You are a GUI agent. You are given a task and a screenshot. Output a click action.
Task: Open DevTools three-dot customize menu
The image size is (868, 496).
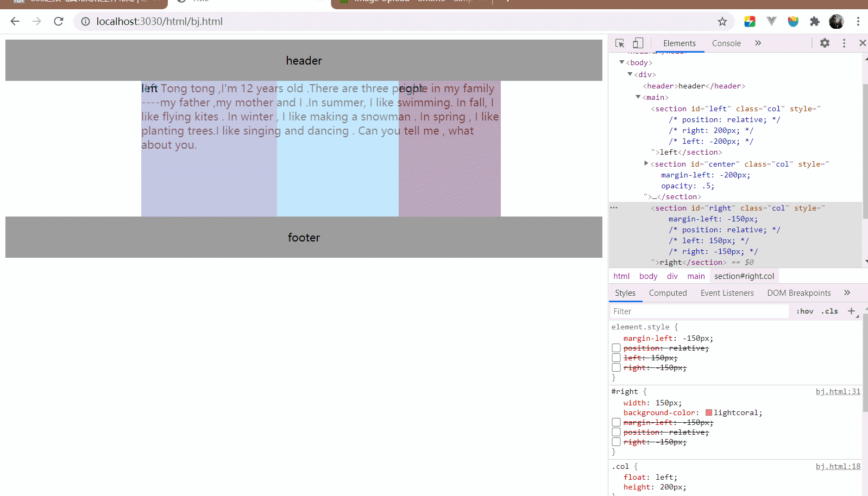tap(844, 43)
